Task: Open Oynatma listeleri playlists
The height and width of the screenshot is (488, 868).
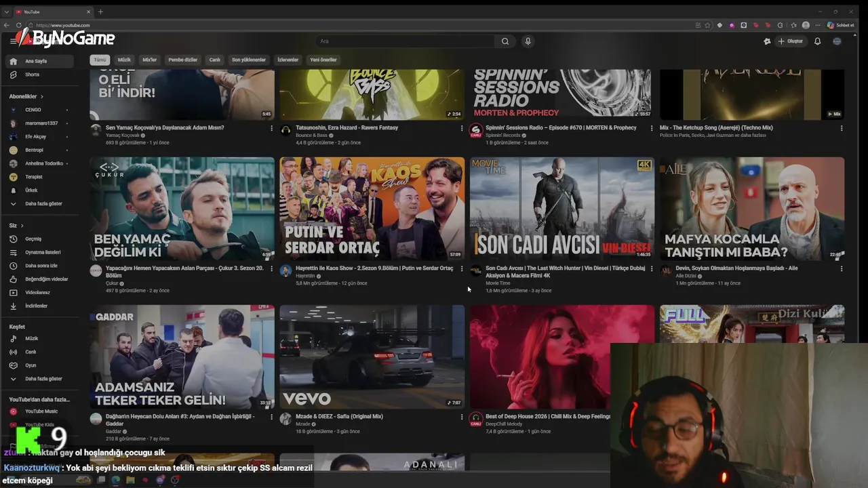Action: 41,252
